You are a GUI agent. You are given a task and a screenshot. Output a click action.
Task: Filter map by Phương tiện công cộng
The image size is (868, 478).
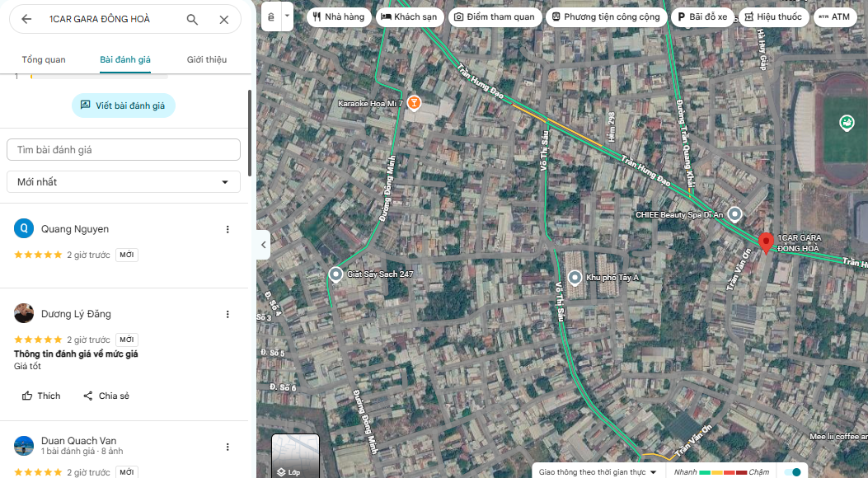(606, 16)
